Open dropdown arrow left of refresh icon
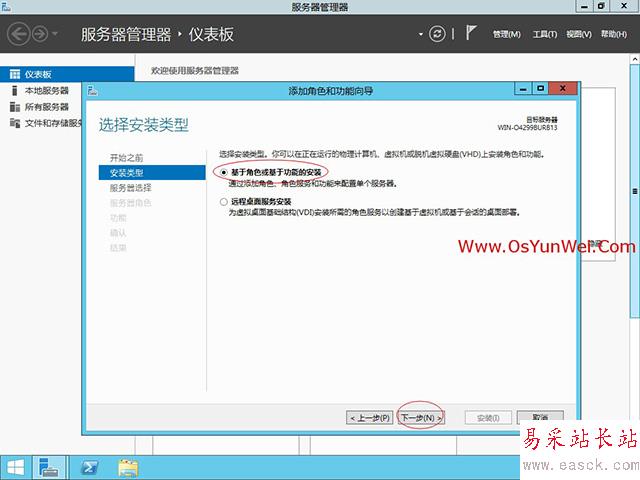 click(421, 34)
